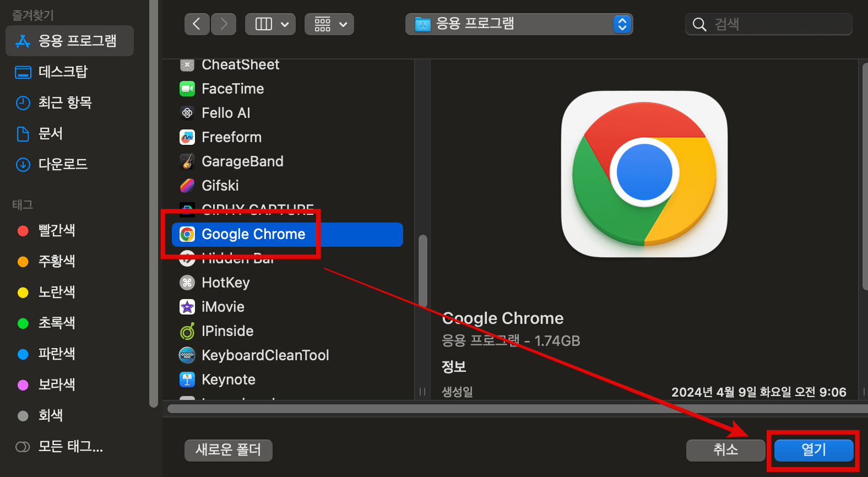The height and width of the screenshot is (477, 868).
Task: Click the Fello AI app icon
Action: [x=187, y=113]
